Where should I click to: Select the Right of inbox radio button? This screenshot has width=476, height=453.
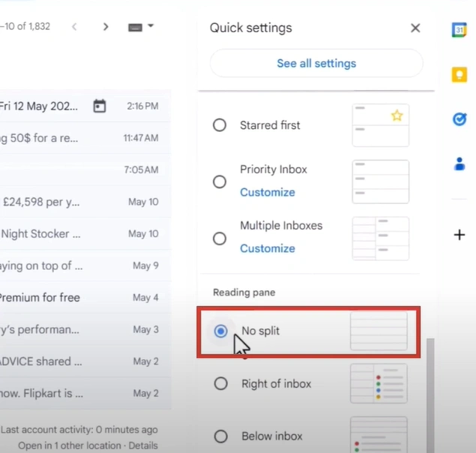pos(220,383)
